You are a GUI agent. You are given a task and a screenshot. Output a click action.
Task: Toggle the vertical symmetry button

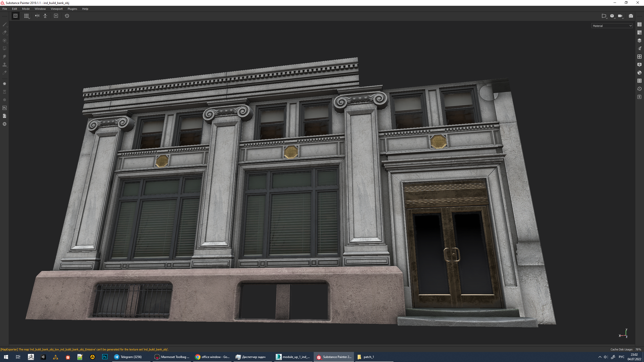point(45,16)
